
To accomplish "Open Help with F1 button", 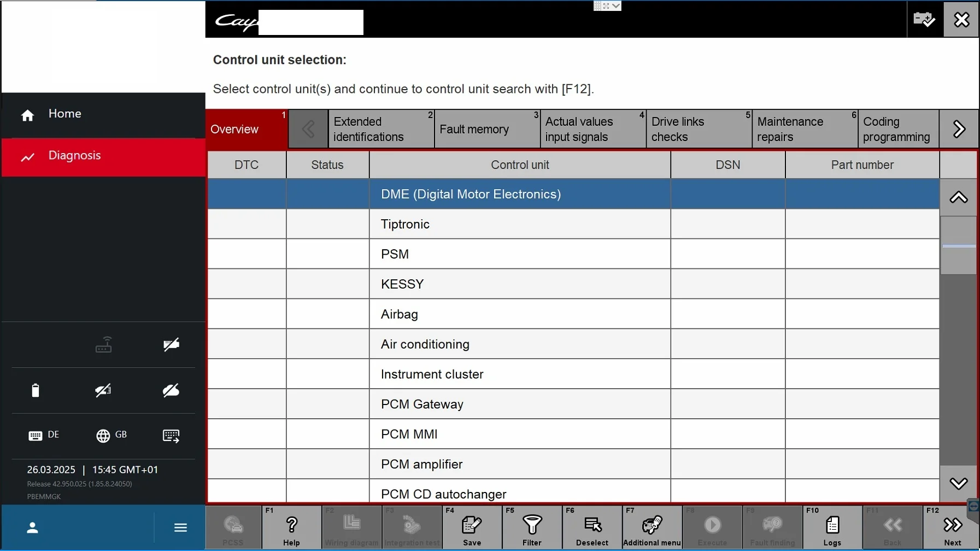I will pyautogui.click(x=291, y=527).
